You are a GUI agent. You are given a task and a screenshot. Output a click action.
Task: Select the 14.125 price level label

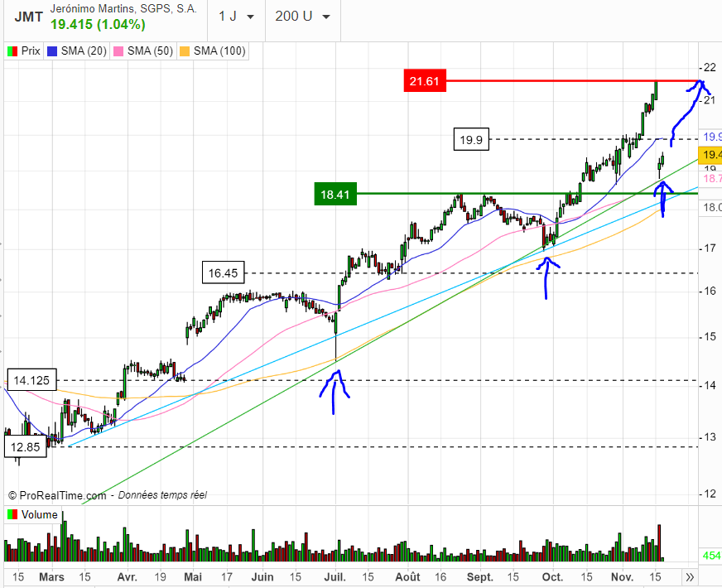pyautogui.click(x=31, y=380)
